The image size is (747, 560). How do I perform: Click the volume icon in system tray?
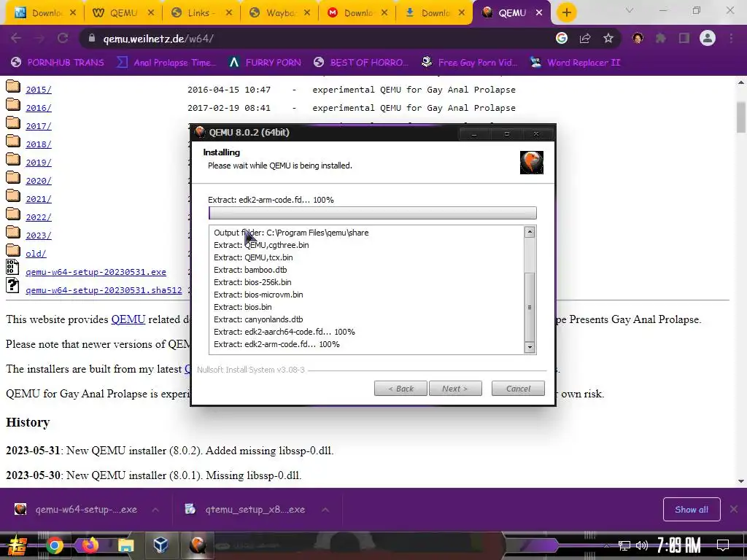click(642, 545)
